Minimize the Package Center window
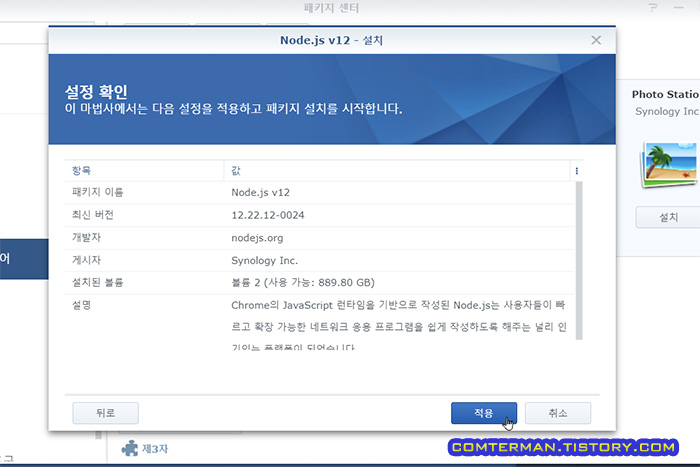The image size is (700, 467). [679, 8]
